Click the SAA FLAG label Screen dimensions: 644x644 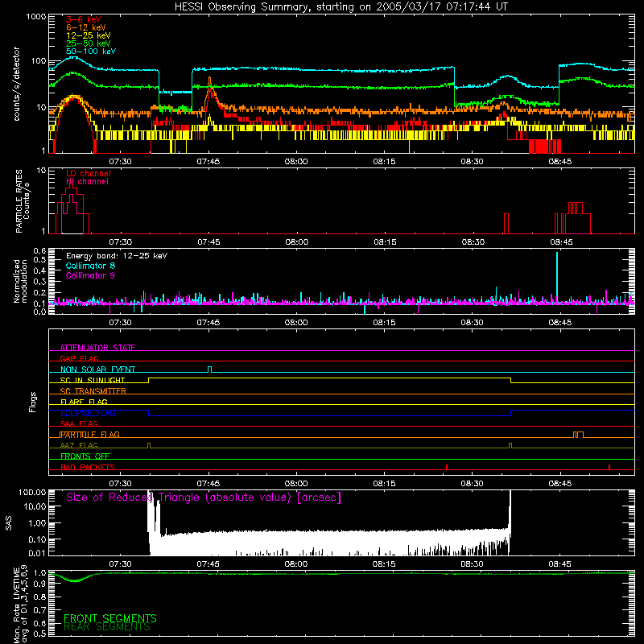click(x=79, y=423)
